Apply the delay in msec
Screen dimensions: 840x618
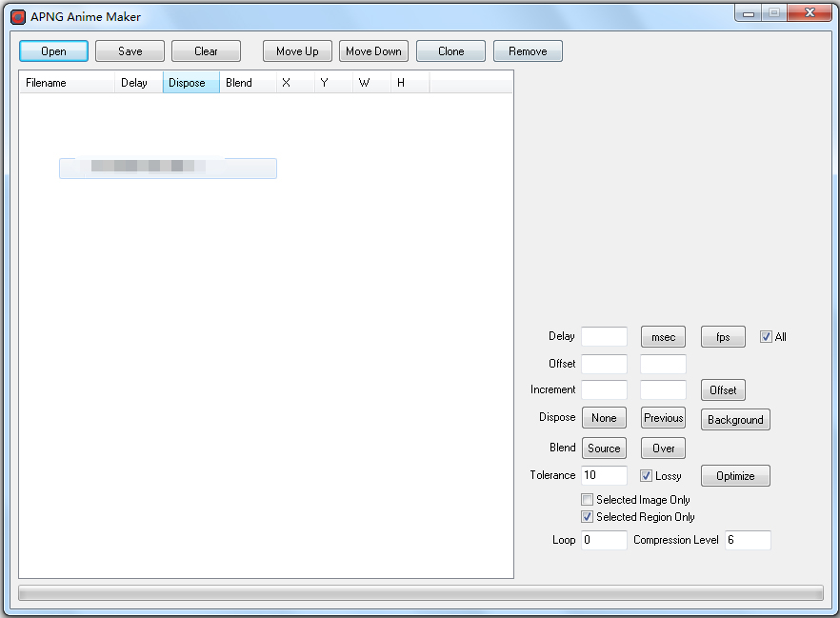point(663,337)
